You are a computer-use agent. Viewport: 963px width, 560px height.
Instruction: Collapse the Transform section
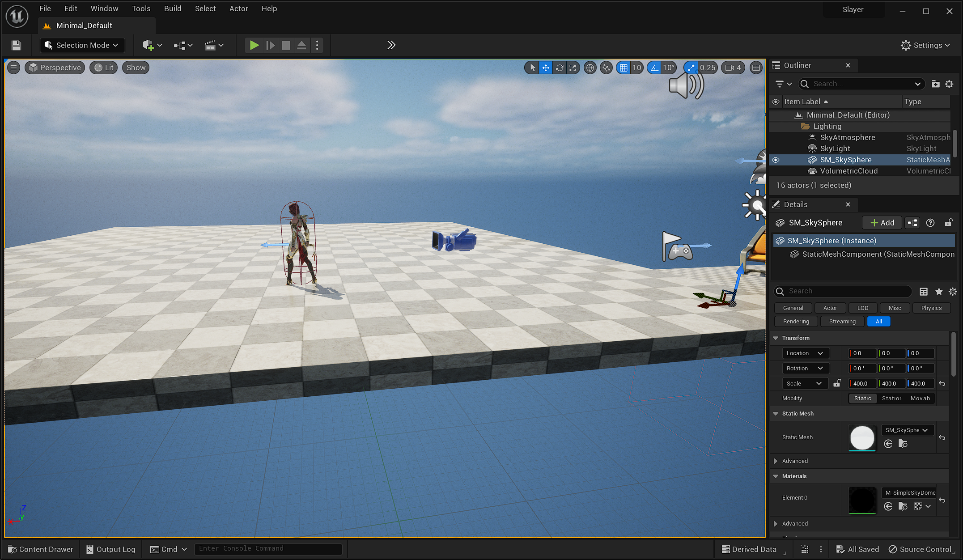pos(776,338)
